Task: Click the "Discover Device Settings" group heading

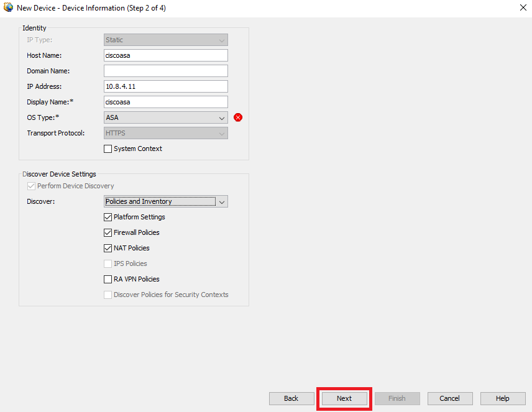Action: click(x=59, y=174)
